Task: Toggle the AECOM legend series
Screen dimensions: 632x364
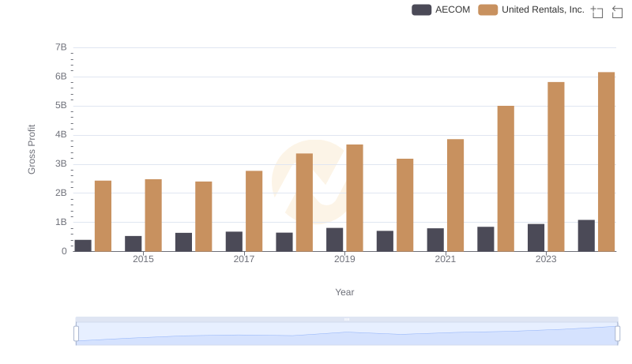Action: pyautogui.click(x=441, y=9)
